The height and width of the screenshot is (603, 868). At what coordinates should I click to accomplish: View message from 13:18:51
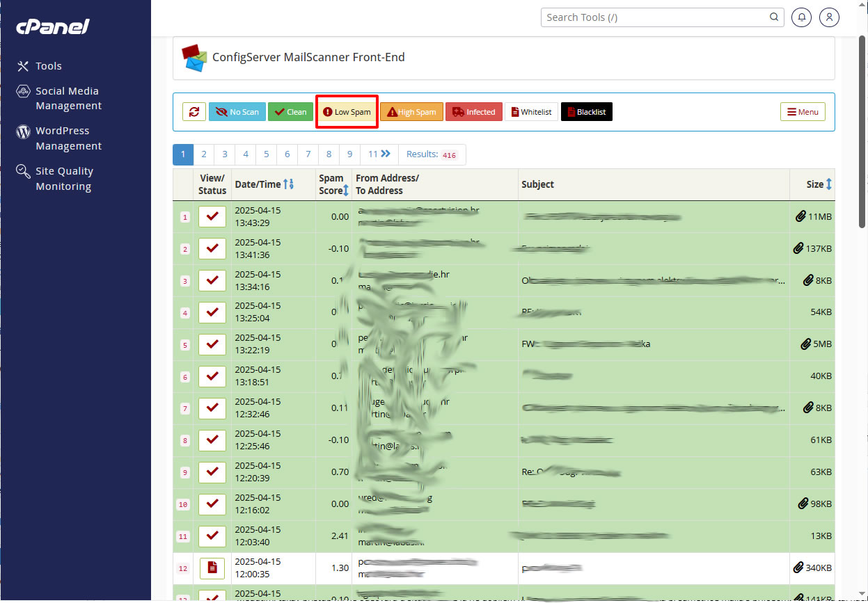pyautogui.click(x=212, y=376)
